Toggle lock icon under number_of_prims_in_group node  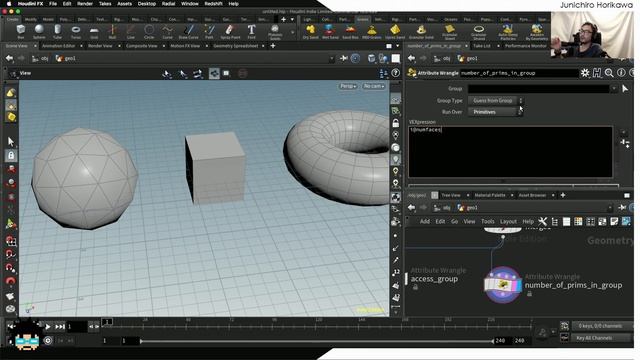click(x=529, y=293)
